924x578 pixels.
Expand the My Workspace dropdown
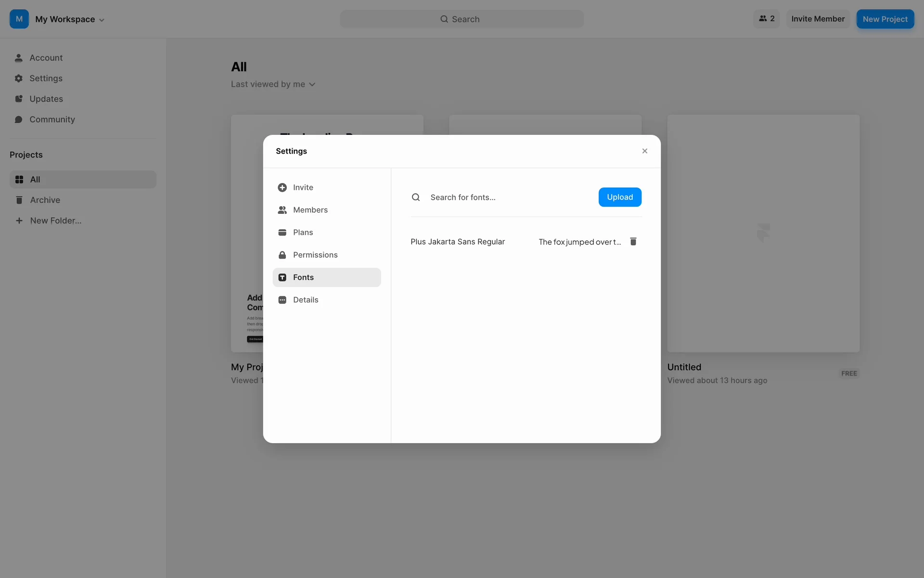(70, 19)
